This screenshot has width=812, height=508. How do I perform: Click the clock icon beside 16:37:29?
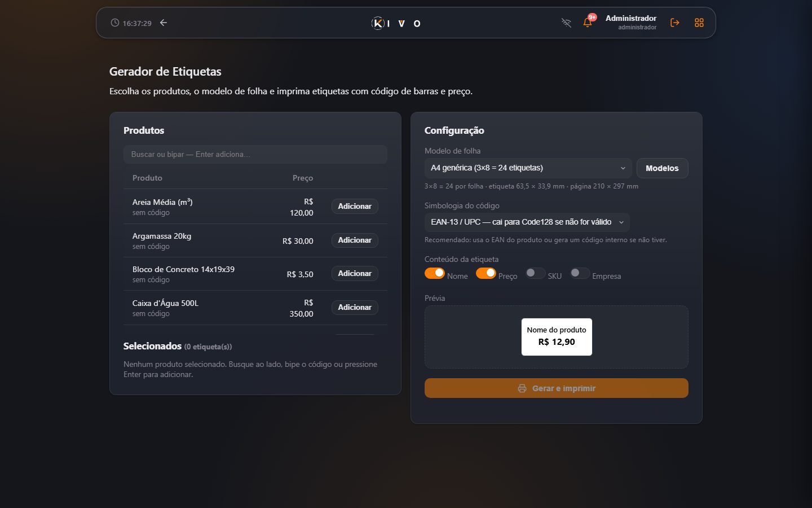point(115,23)
